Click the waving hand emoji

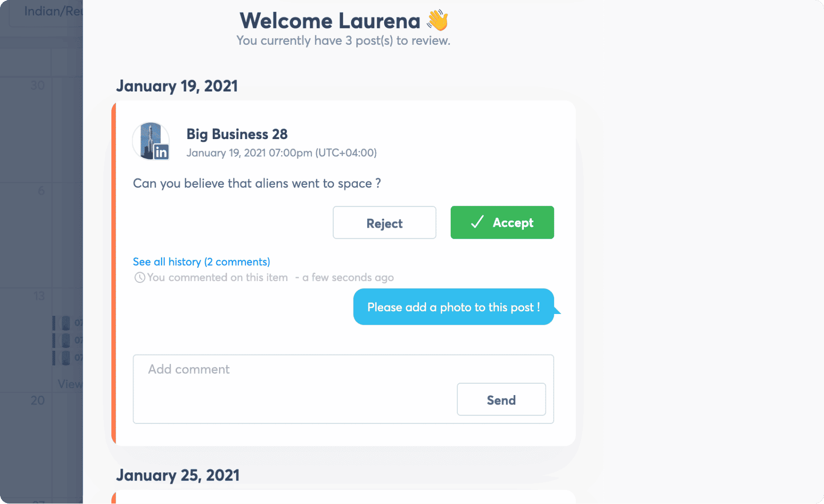[x=437, y=21]
